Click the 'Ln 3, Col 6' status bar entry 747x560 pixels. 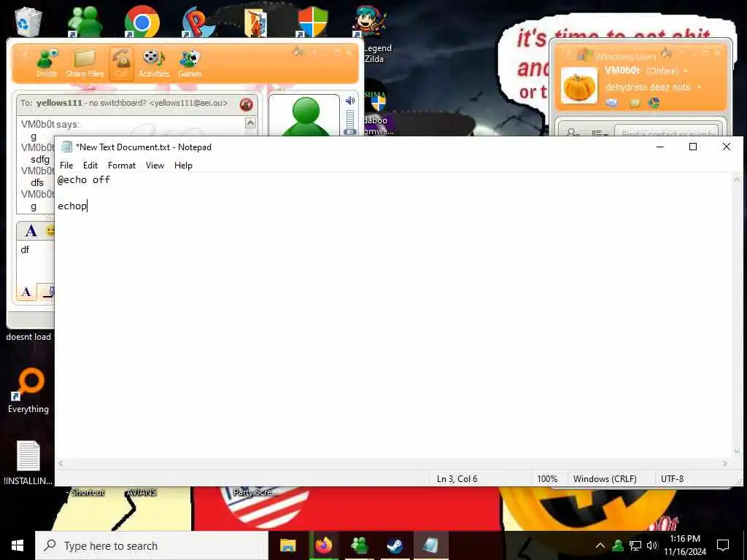[457, 478]
